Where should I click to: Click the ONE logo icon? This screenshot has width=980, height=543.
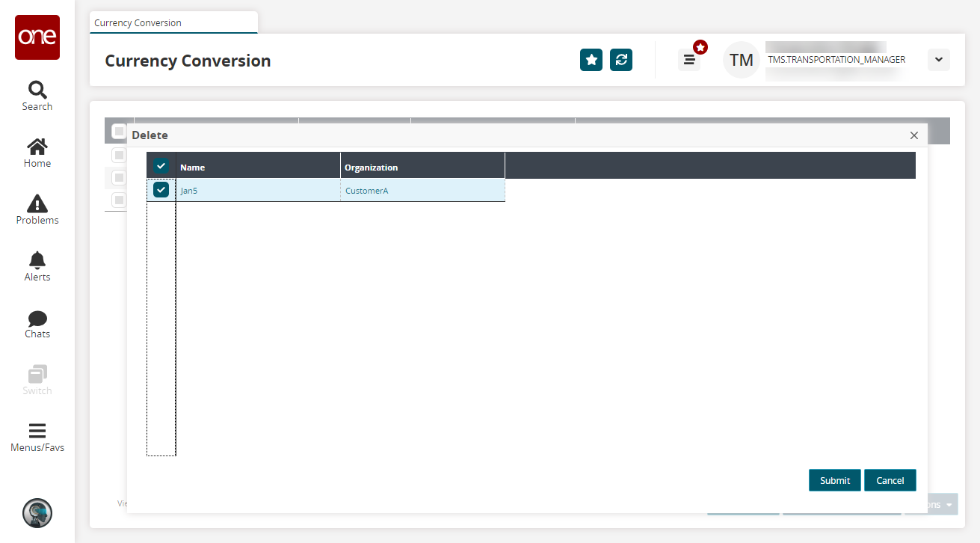pos(37,37)
